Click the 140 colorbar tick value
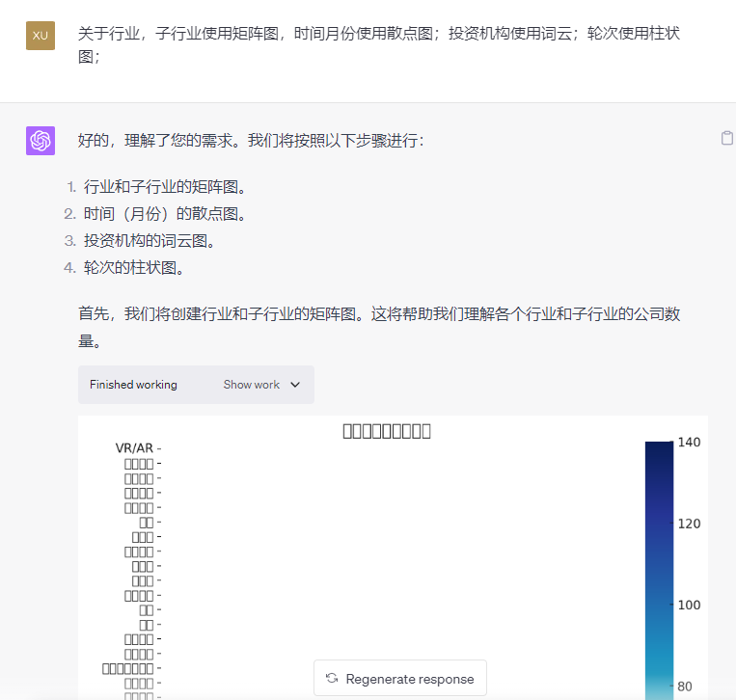736x700 pixels. pos(689,442)
